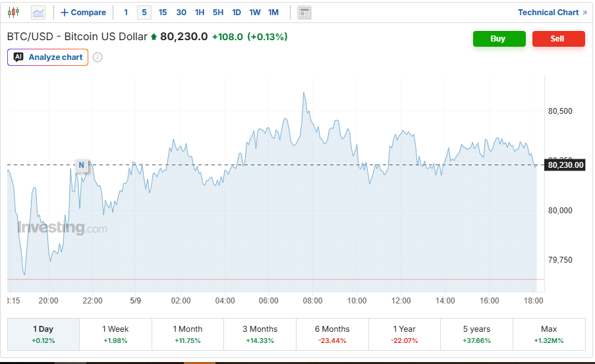Click the green Buy button
This screenshot has height=364, width=595.
pyautogui.click(x=499, y=39)
